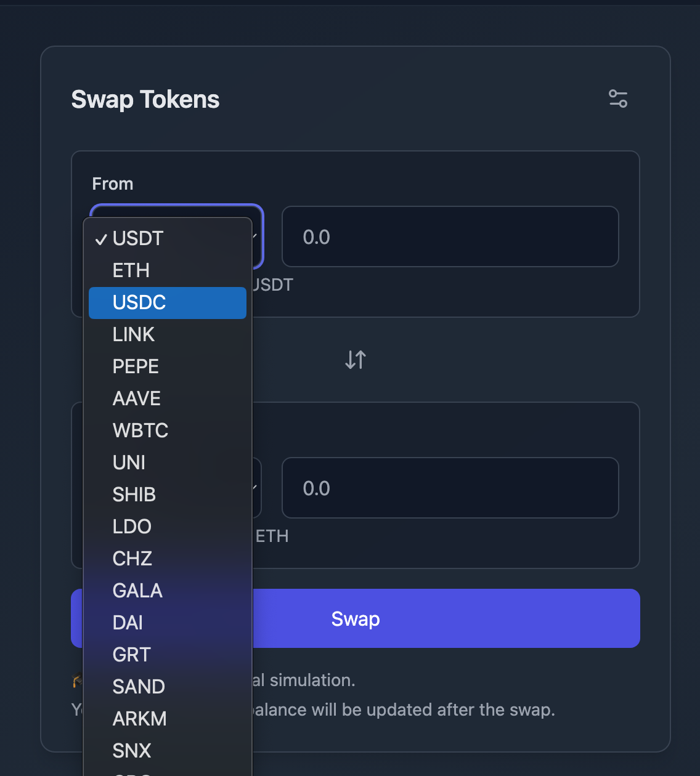The height and width of the screenshot is (776, 700).
Task: Select WBTC from the dropdown
Action: (140, 430)
